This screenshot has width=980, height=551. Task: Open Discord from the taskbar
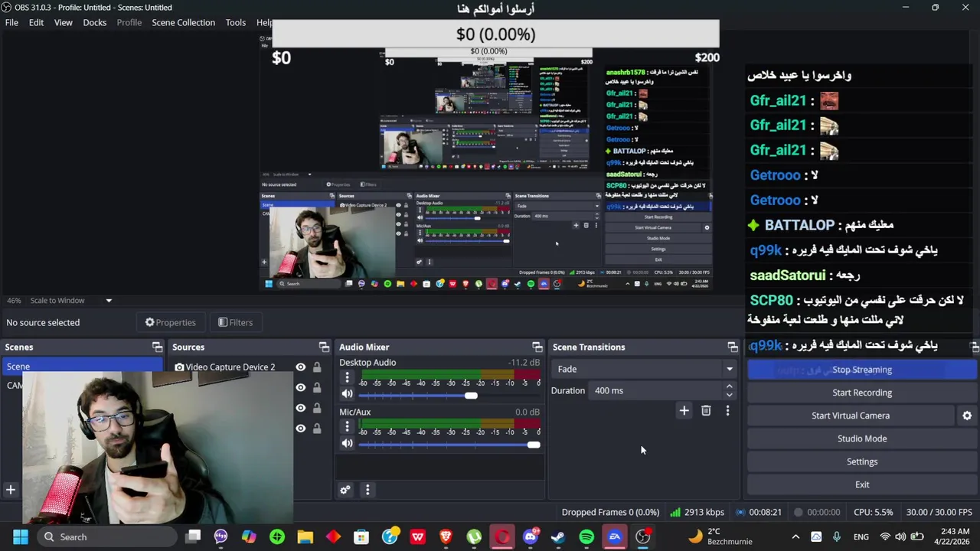click(530, 536)
